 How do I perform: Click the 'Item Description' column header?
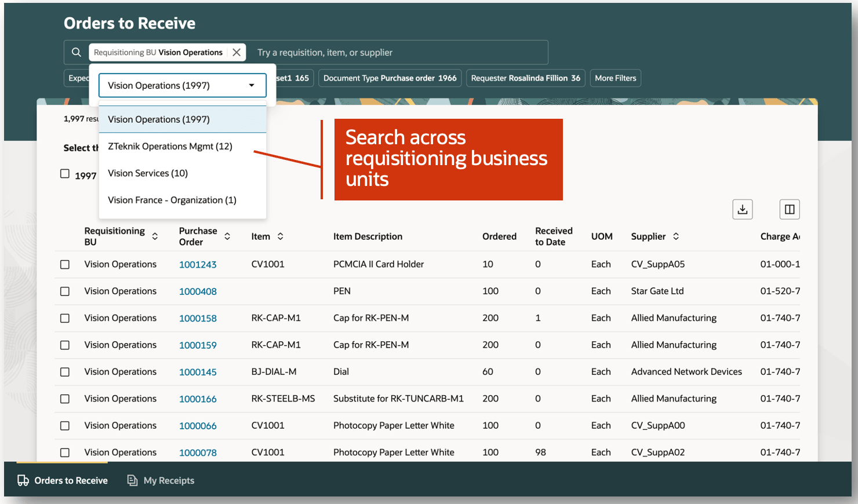368,236
